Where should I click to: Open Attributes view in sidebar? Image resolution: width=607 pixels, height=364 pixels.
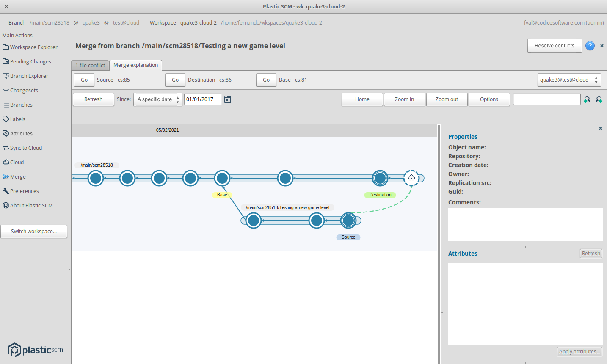coord(18,133)
